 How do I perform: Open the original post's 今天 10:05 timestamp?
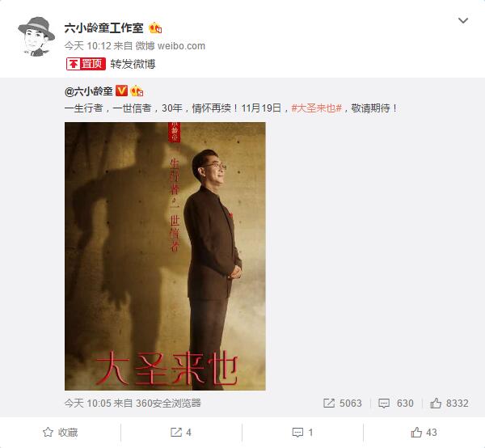tap(87, 404)
